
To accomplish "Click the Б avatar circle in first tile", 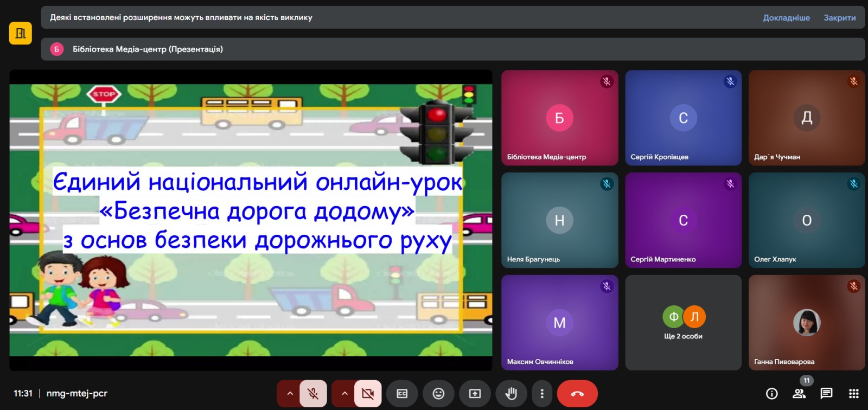I will (559, 118).
